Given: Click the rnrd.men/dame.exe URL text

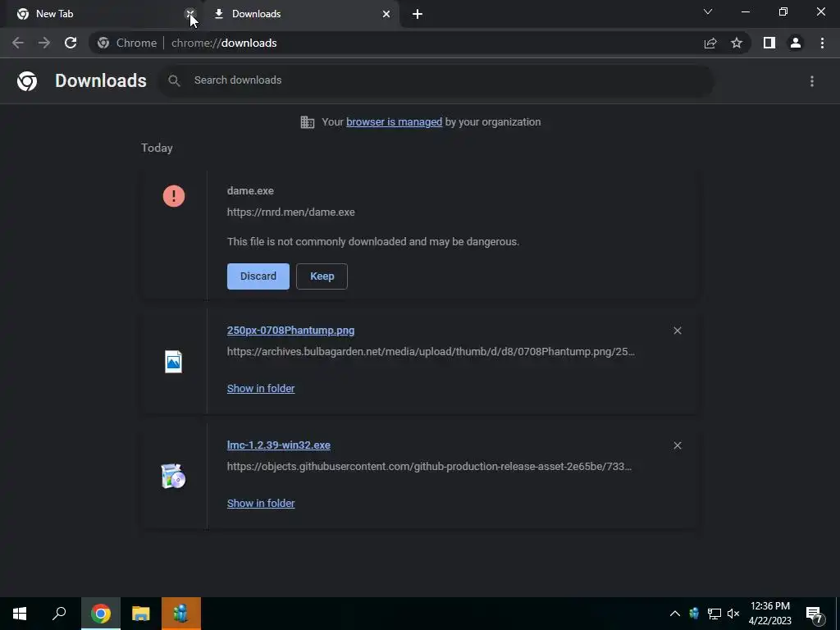Looking at the screenshot, I should (291, 212).
